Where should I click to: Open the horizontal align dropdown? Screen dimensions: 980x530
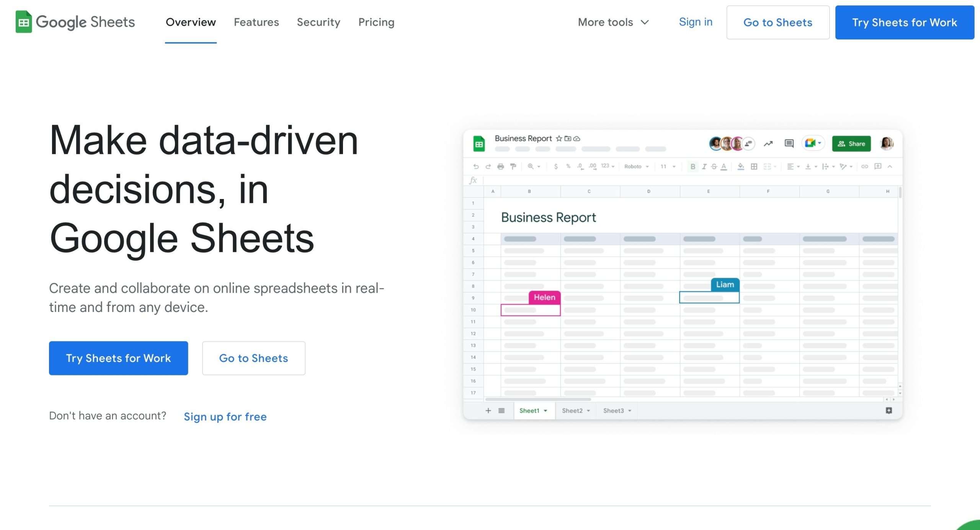[793, 166]
